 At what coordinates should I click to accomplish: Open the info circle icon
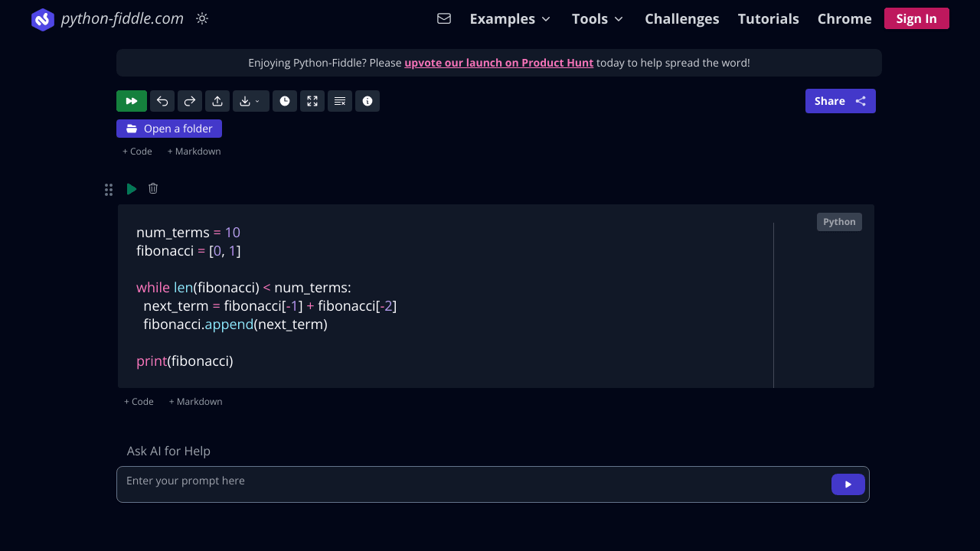coord(367,101)
